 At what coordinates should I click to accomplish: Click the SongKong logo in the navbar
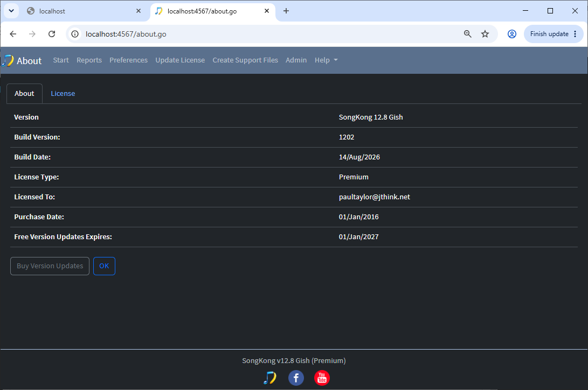coord(8,60)
